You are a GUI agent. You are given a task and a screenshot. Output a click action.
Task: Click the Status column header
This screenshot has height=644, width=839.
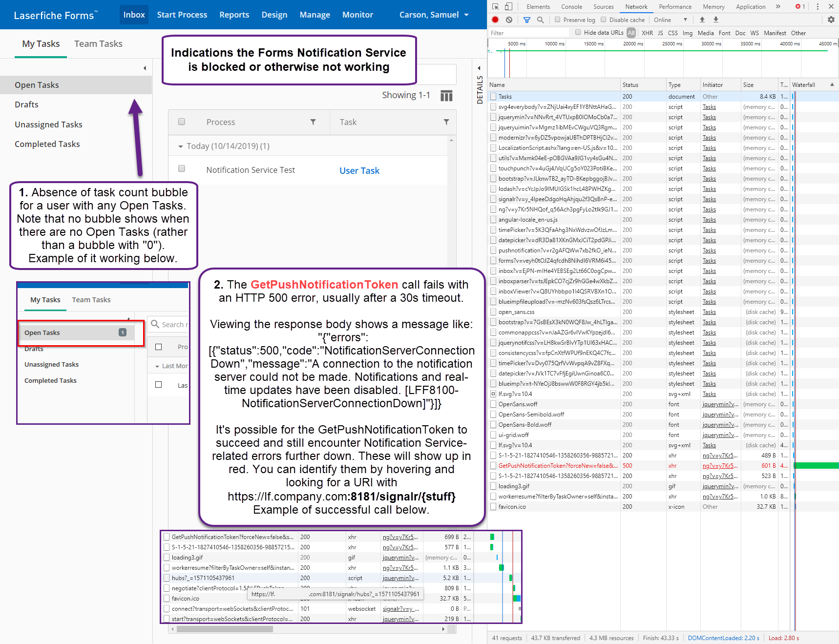[x=643, y=84]
